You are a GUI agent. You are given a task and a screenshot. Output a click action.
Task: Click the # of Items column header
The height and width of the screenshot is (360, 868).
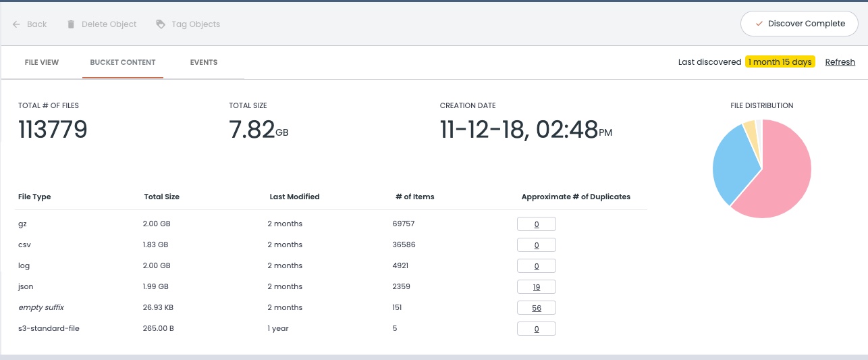coord(415,197)
